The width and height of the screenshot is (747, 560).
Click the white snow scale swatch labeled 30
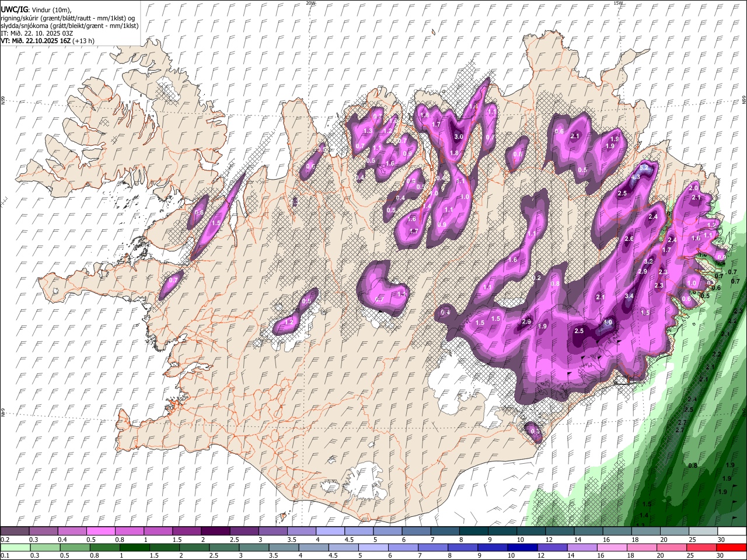coord(731,531)
